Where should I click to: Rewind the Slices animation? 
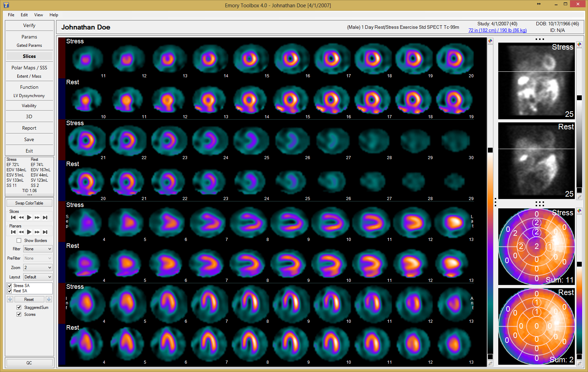(21, 217)
